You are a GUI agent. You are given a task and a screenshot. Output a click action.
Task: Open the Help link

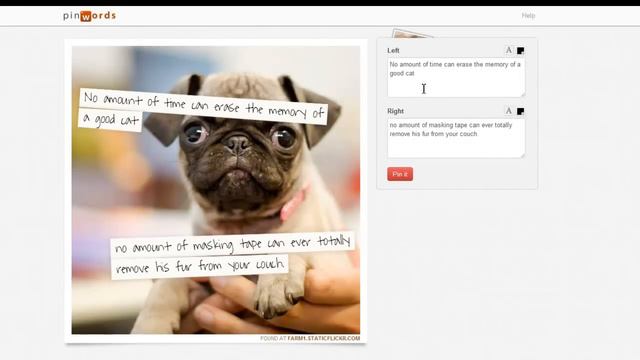(528, 16)
